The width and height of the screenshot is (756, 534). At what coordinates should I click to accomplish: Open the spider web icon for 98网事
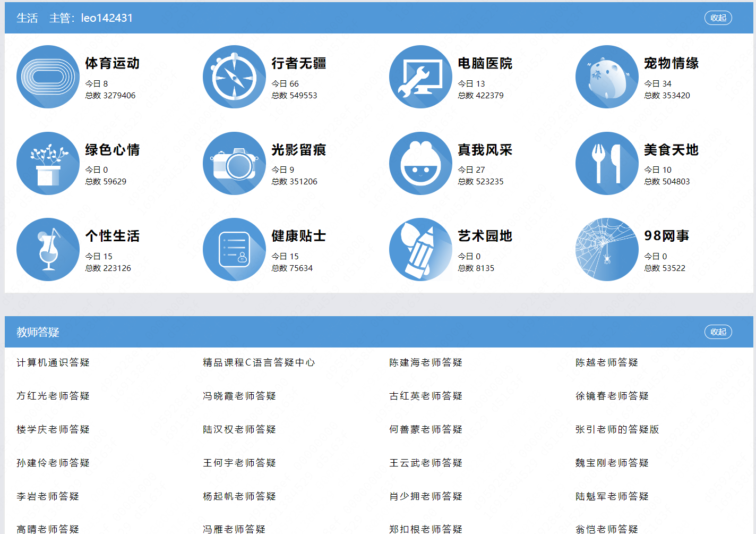[607, 250]
